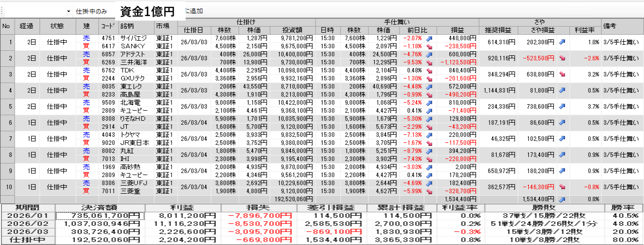This screenshot has height=245, width=644.
Task: Click arrow beside total 1,534,400円 spread
Action: coord(562,200)
